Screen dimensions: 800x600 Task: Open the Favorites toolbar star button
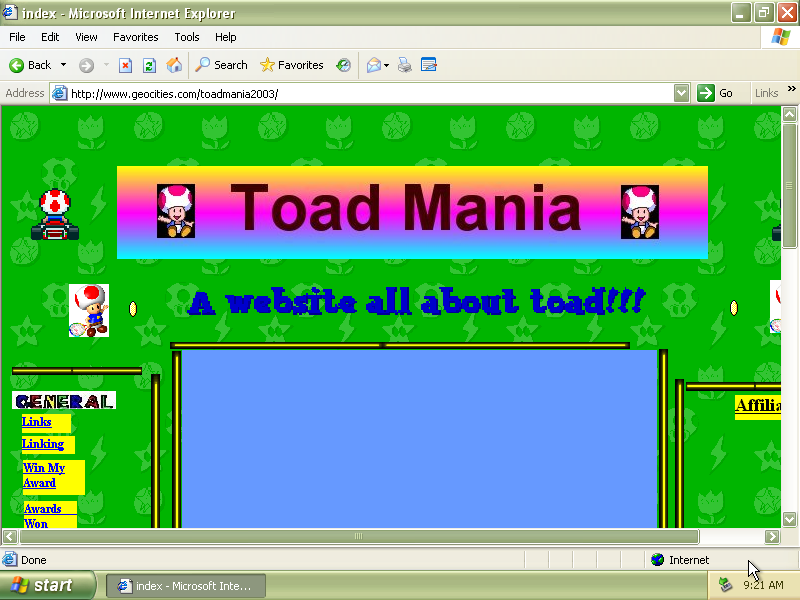point(292,65)
